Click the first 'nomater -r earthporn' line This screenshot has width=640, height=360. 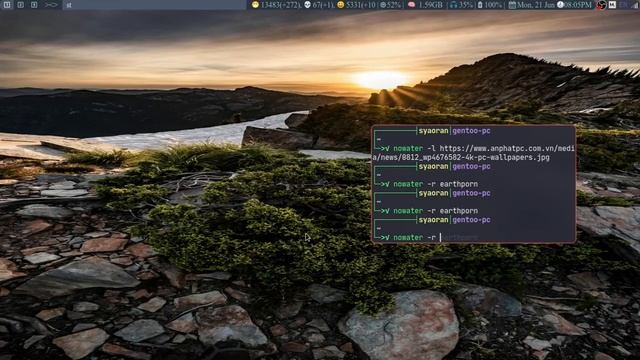tap(436, 184)
